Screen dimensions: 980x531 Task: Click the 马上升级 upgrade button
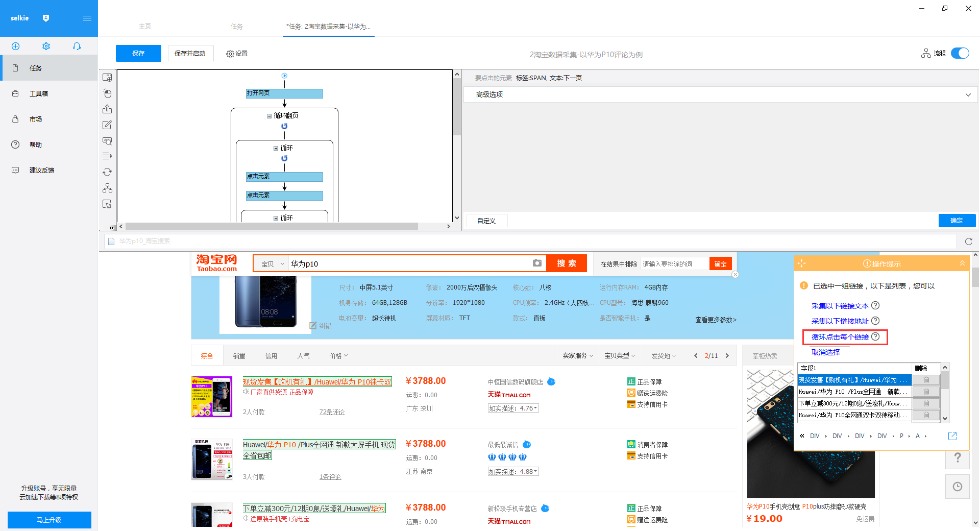point(50,520)
